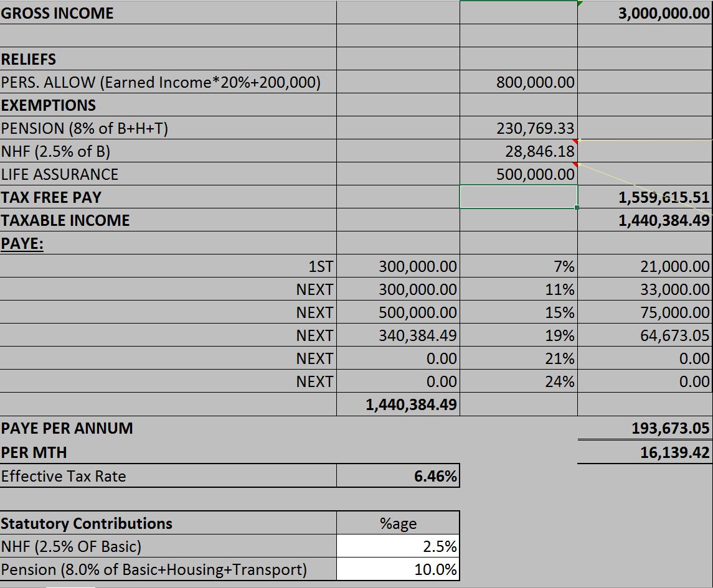
Task: Click the 7% tax rate cell
Action: click(564, 267)
